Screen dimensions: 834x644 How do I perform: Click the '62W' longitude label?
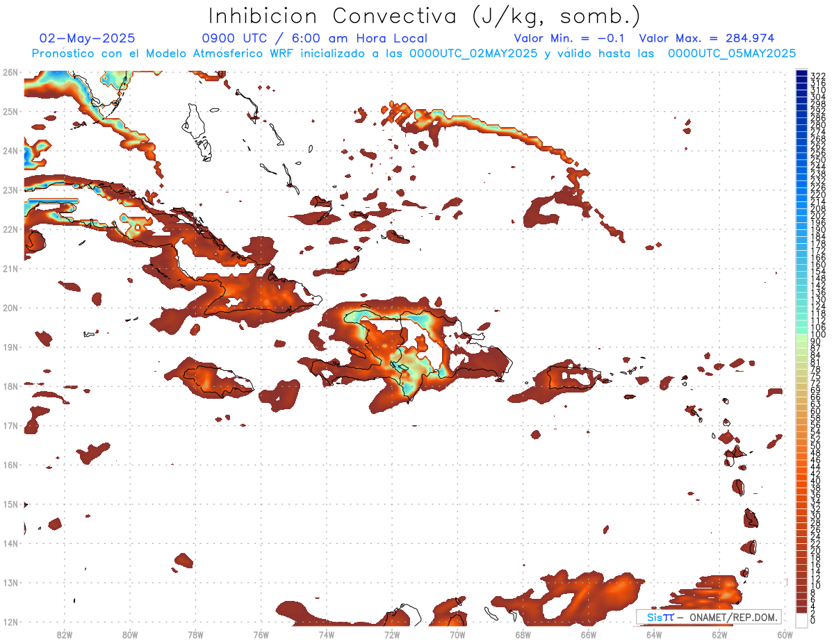point(719,634)
